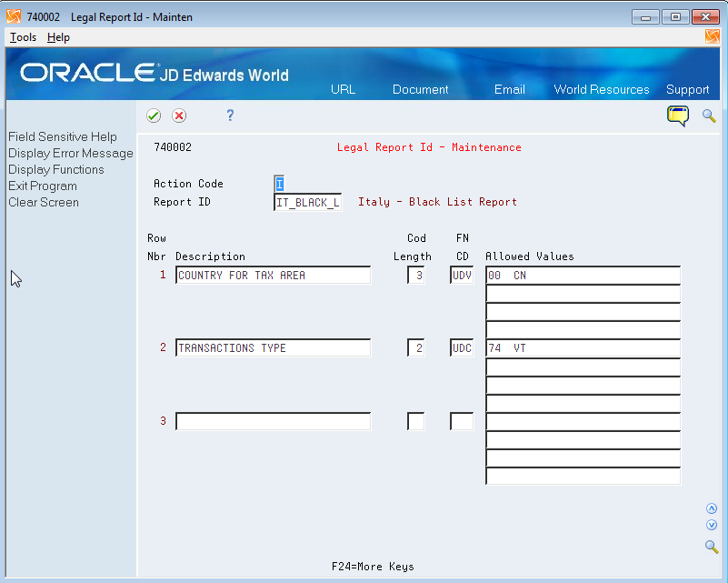Select Clear Screen
Screen dimensions: 728x583
[44, 203]
